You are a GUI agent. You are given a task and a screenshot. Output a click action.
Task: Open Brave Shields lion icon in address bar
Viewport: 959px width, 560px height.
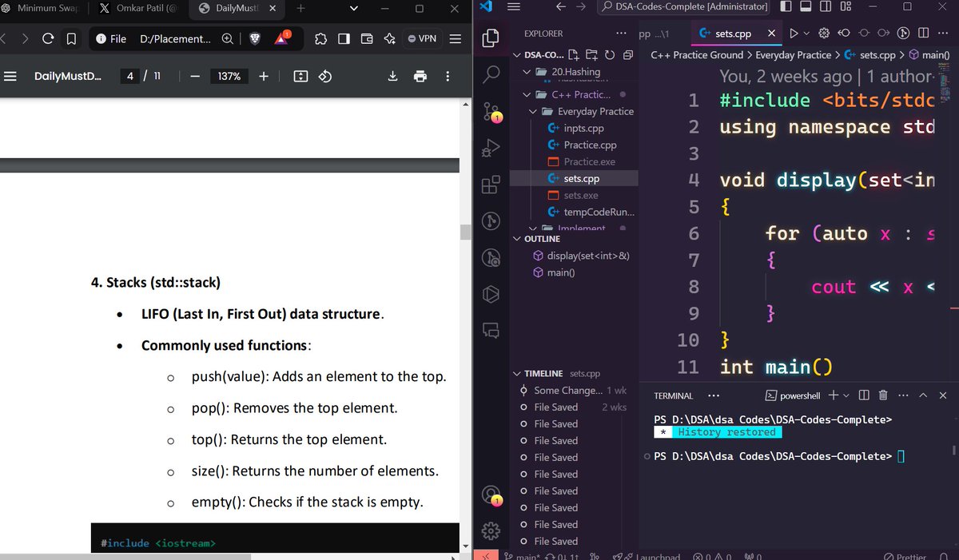255,38
